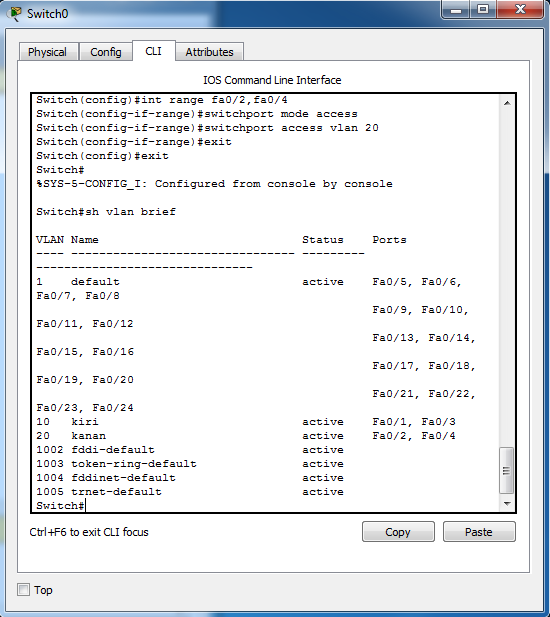Click 'Fa0/9, Fa0/10,' ports line
This screenshot has height=617, width=550.
tap(420, 310)
